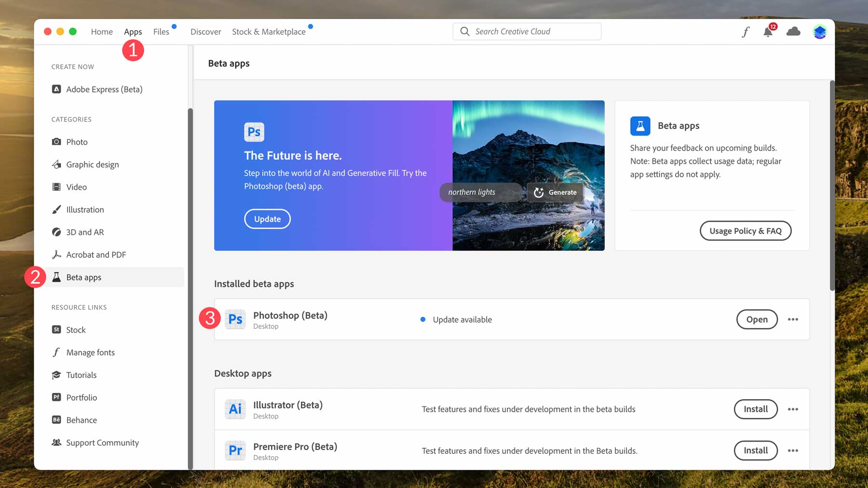This screenshot has width=868, height=488.
Task: Click the Photo category camera icon
Action: [56, 141]
